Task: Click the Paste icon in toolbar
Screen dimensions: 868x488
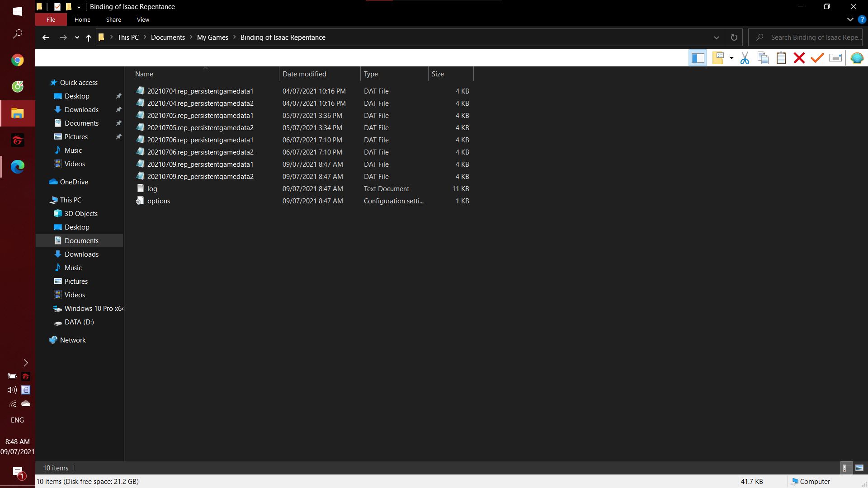Action: pos(781,58)
